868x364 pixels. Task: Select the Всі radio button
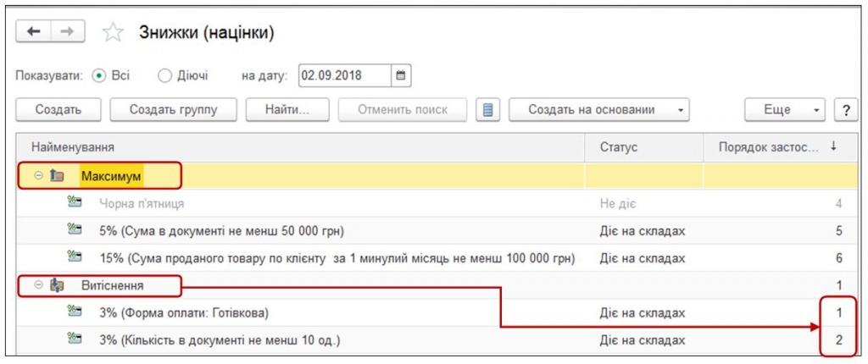point(98,75)
